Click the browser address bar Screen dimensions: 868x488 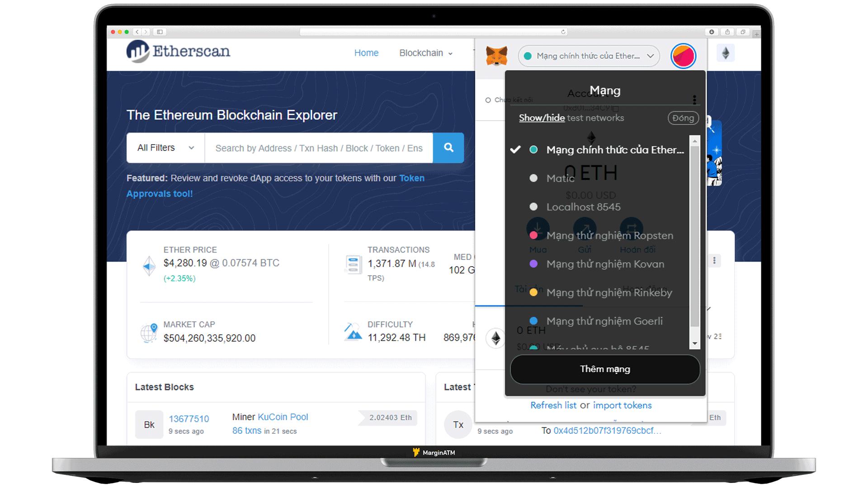point(433,32)
